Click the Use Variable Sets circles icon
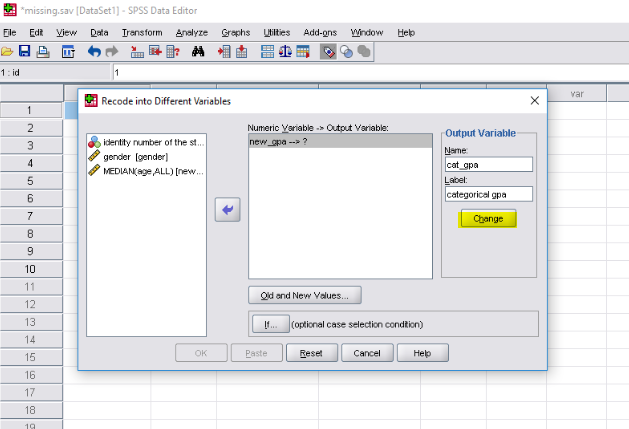 click(346, 52)
